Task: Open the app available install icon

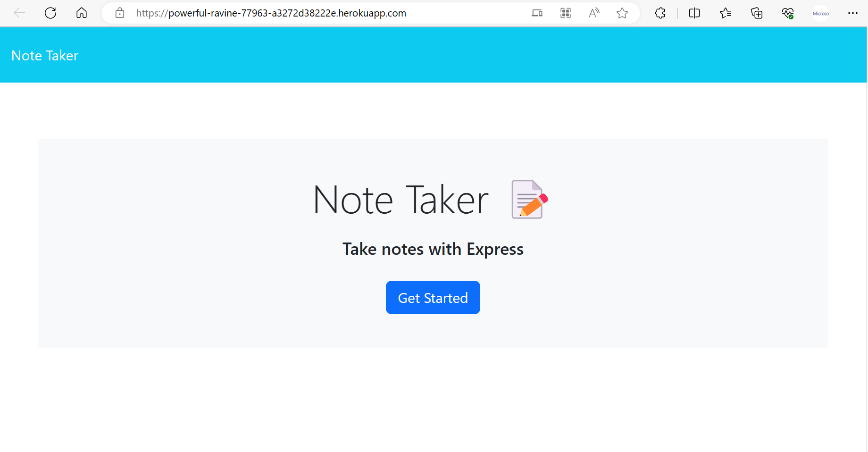Action: [x=537, y=13]
